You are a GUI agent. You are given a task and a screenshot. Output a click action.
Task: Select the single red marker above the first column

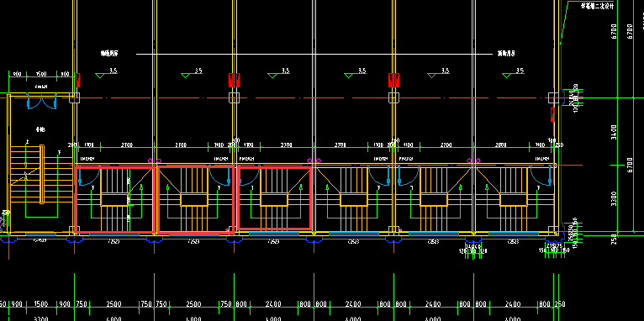click(78, 80)
